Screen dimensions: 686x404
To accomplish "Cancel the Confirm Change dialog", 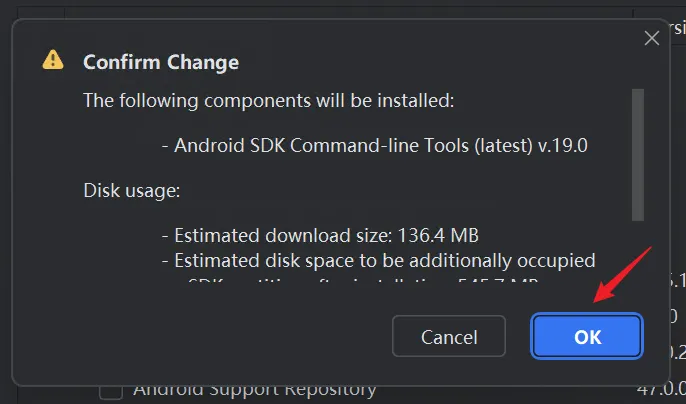I will point(449,336).
